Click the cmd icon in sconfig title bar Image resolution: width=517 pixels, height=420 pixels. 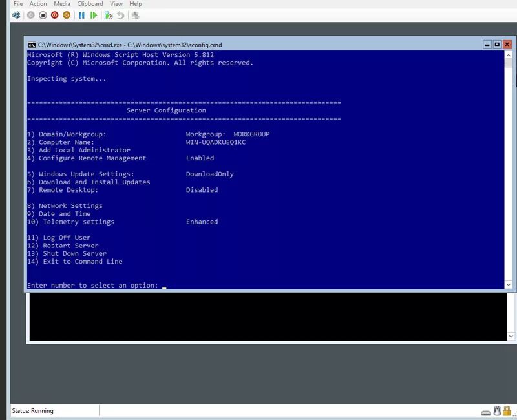(x=32, y=45)
